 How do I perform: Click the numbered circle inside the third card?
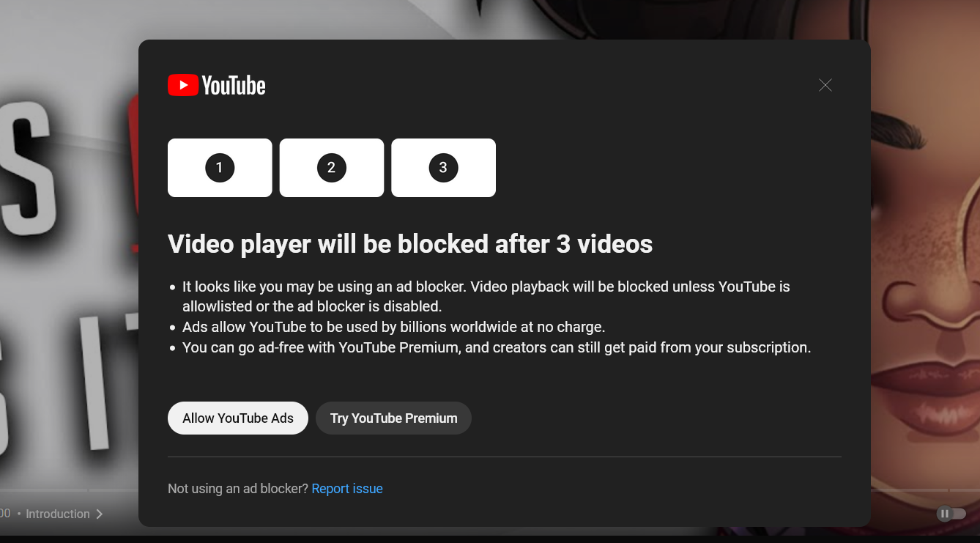click(443, 168)
